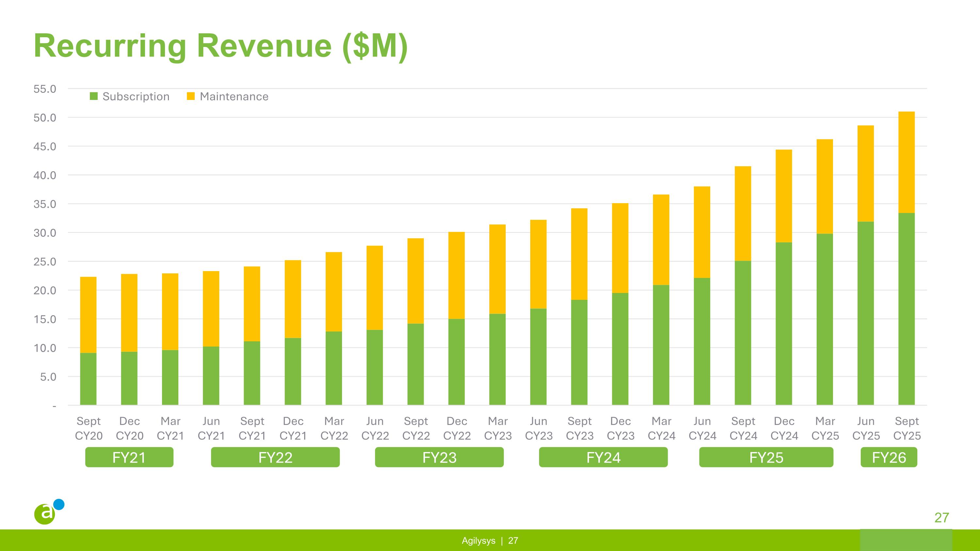Click the page number 27 at bottom right
The width and height of the screenshot is (980, 551).
941,518
